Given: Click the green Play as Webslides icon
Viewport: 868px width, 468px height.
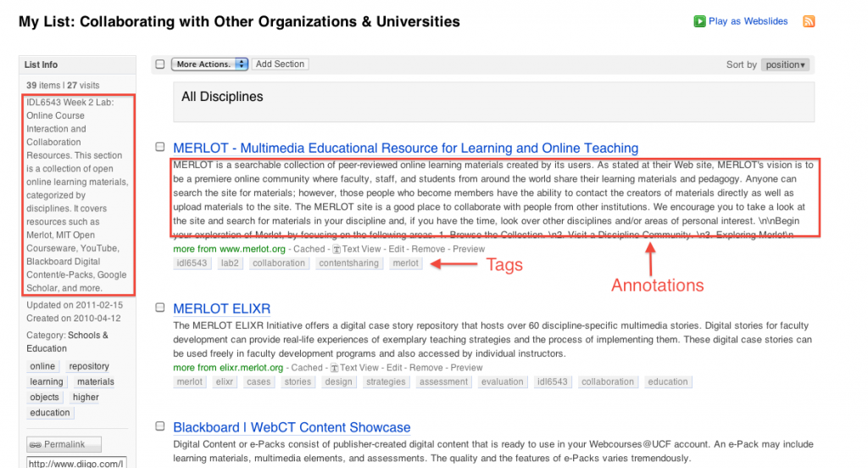Looking at the screenshot, I should [699, 21].
